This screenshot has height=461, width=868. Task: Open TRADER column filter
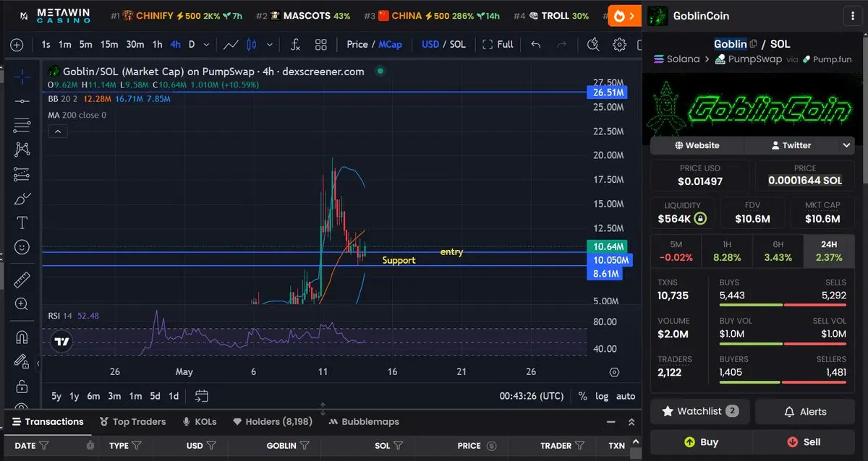(x=582, y=446)
